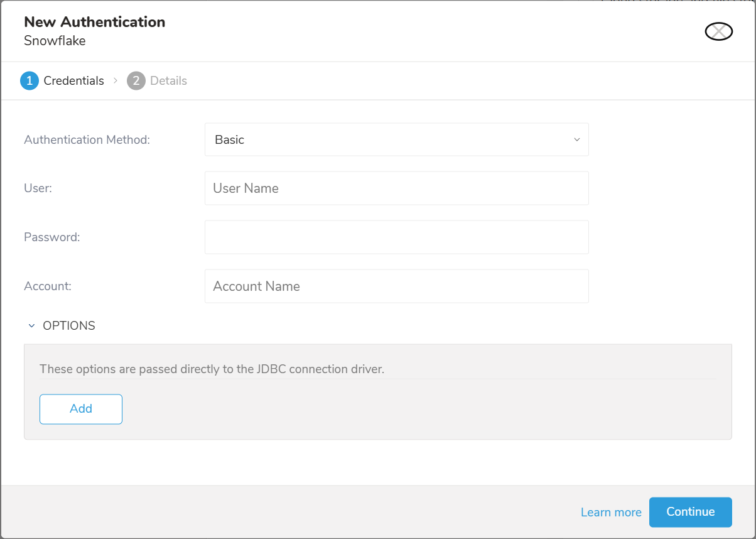The image size is (756, 539).
Task: Switch to the Details step label
Action: 168,81
